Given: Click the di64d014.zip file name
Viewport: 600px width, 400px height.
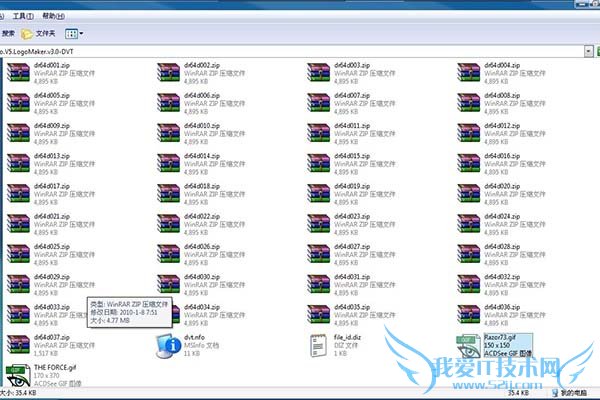Looking at the screenshot, I should click(202, 156).
